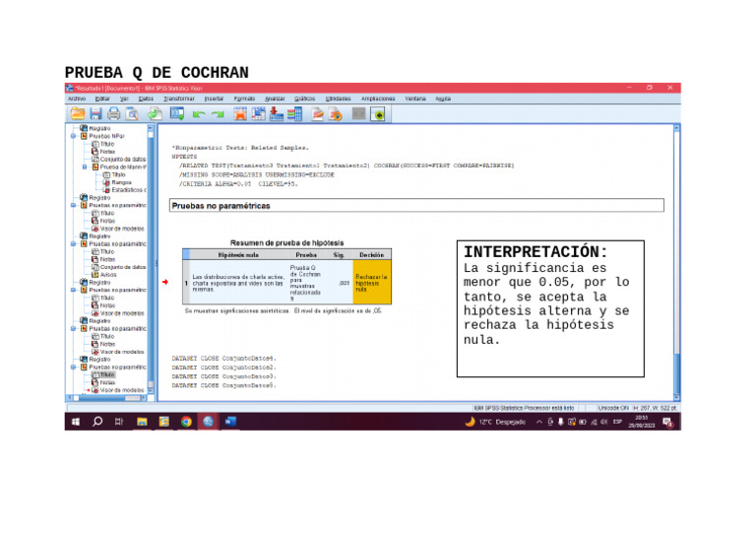Open Print Preview from the toolbar
The width and height of the screenshot is (756, 535).
pos(132,114)
